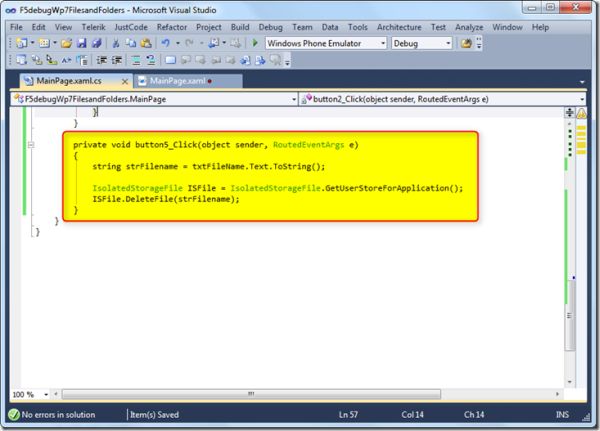This screenshot has width=600, height=431.
Task: Click the horizontal scrollbar right arrow
Action: tap(557, 394)
